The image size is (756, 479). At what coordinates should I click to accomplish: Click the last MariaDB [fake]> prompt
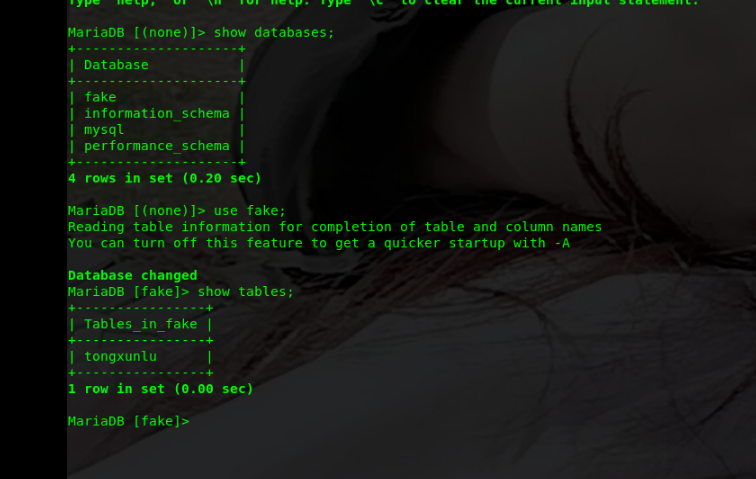coord(129,421)
